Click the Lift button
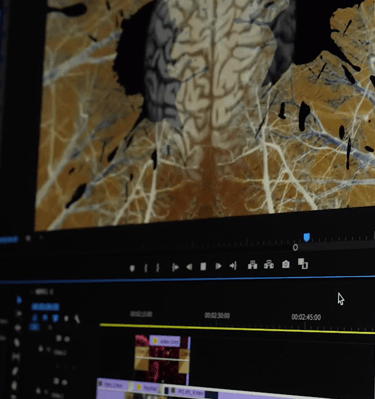 coord(252,265)
